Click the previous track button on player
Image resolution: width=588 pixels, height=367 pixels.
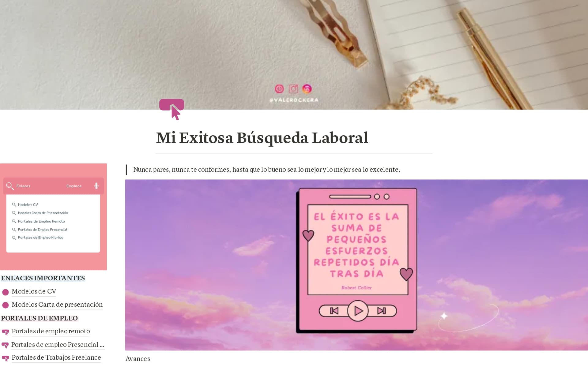(x=334, y=311)
